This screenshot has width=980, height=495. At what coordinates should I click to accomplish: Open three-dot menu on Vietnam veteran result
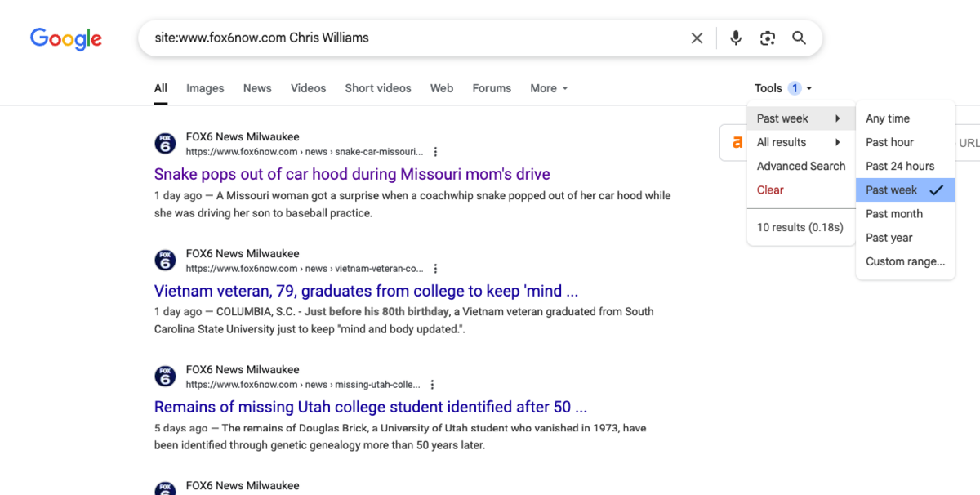point(435,268)
